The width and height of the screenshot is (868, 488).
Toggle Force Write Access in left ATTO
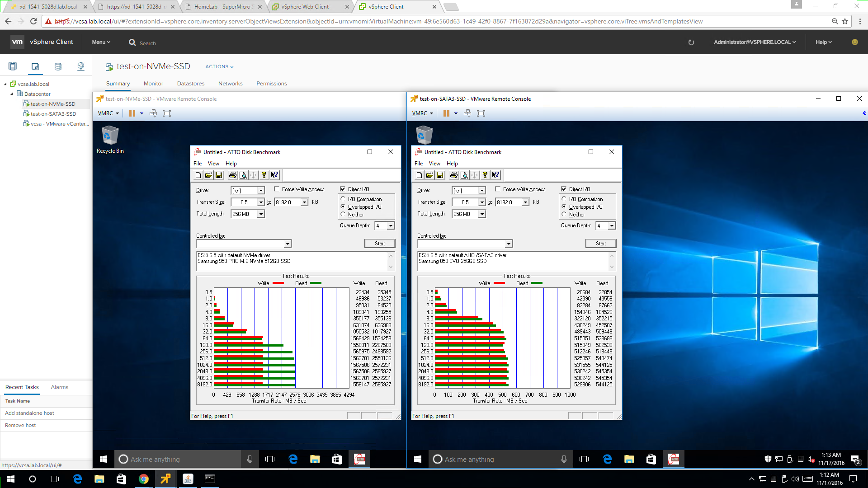[x=277, y=189]
